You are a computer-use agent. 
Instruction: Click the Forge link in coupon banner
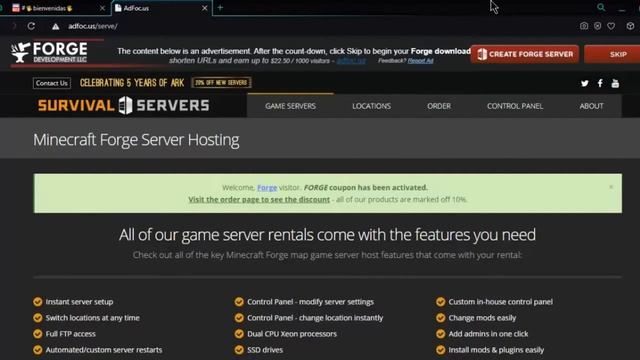(267, 187)
